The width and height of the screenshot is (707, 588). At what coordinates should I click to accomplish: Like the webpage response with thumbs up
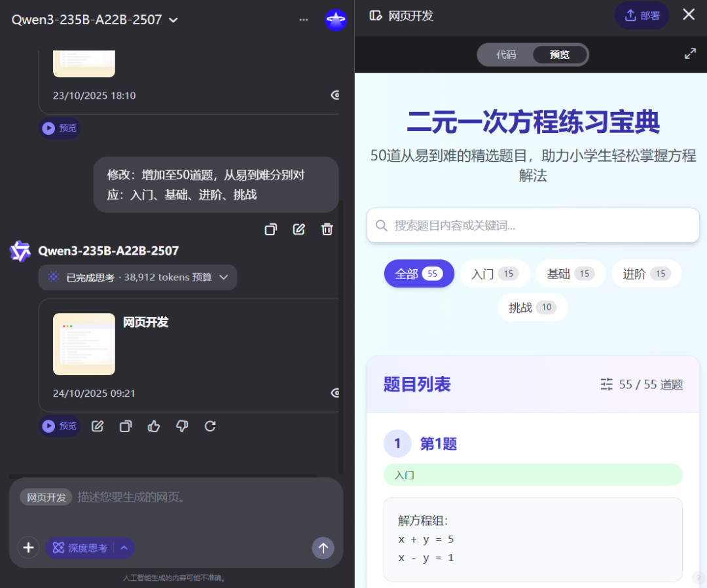tap(153, 426)
